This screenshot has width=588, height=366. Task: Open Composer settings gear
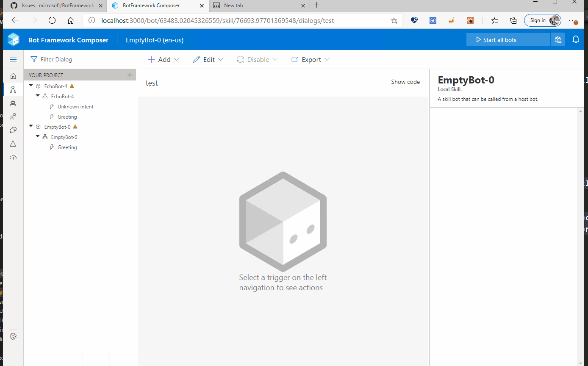pyautogui.click(x=13, y=336)
